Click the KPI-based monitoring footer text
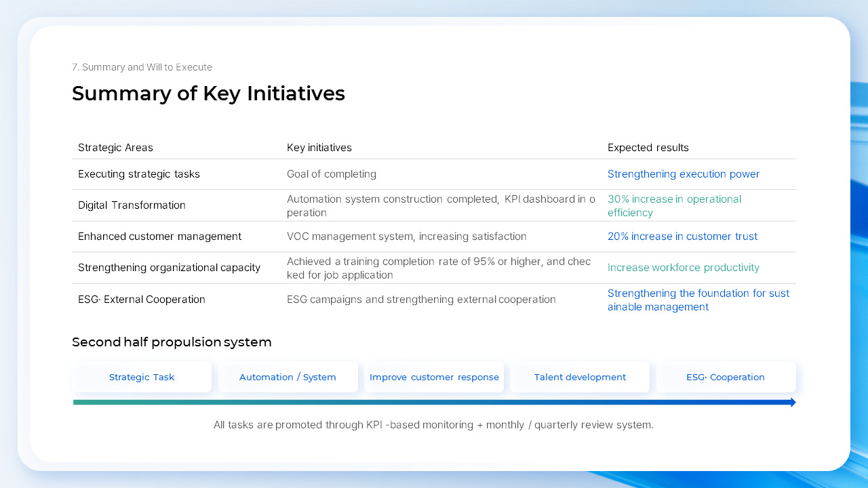The width and height of the screenshot is (868, 488). (x=434, y=425)
